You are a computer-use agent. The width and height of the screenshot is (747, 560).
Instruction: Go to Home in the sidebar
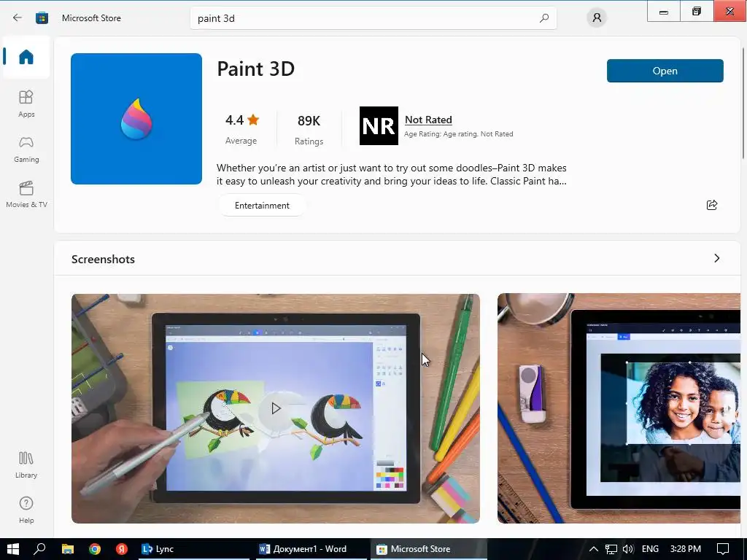click(26, 57)
